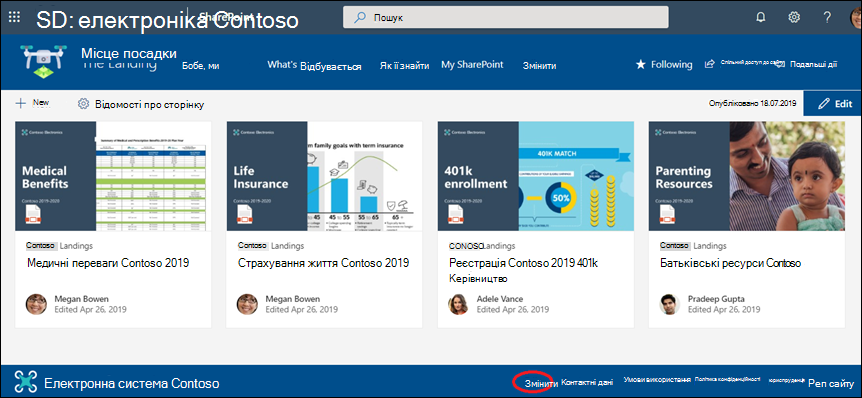
Task: Click the plus New button
Action: click(32, 103)
